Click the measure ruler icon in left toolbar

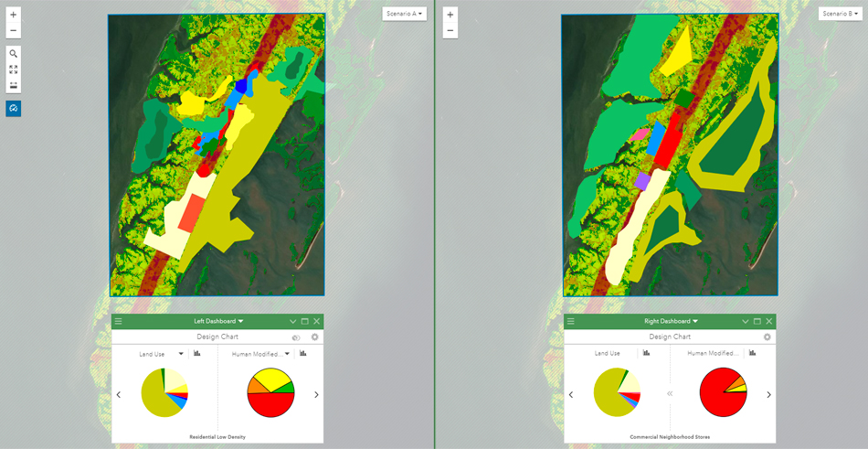click(14, 85)
